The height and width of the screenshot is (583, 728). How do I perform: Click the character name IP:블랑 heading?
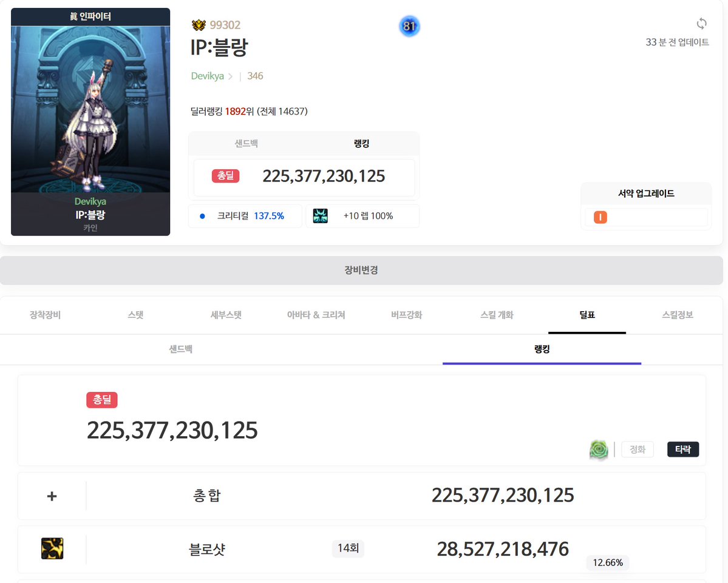219,47
